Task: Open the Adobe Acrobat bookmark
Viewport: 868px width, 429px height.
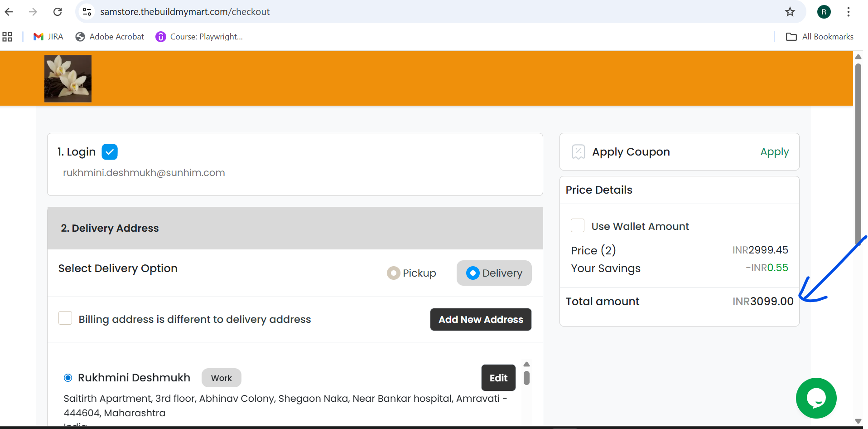Action: pos(110,37)
